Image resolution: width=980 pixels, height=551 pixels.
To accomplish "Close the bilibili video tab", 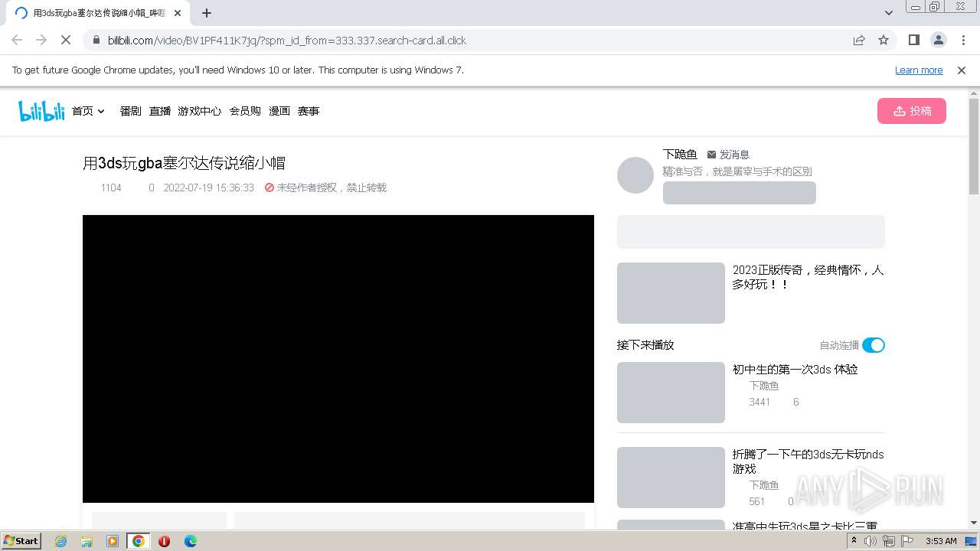I will point(178,13).
